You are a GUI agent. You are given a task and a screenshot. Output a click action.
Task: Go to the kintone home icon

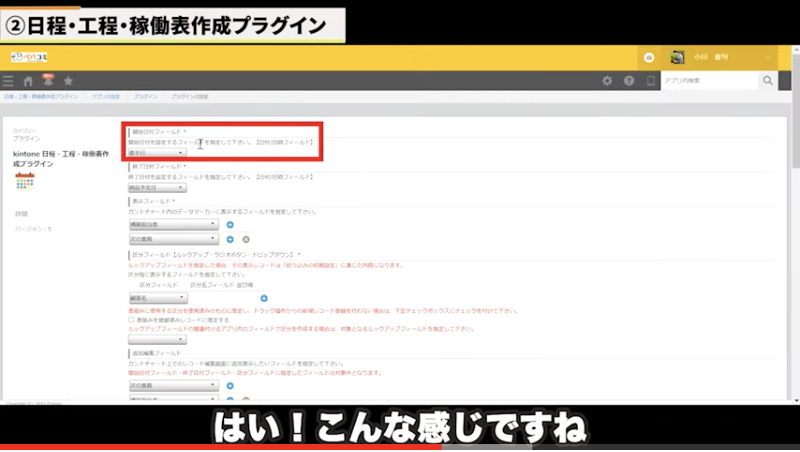(29, 81)
